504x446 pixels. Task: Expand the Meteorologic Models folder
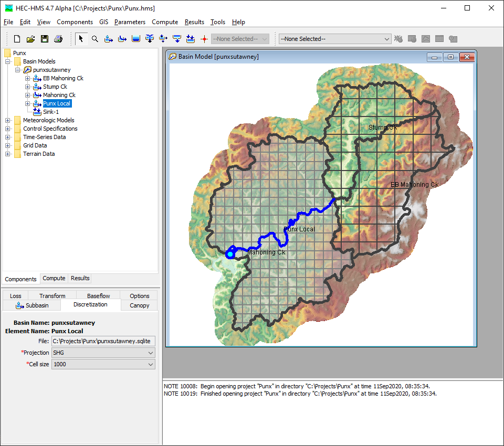[x=8, y=120]
